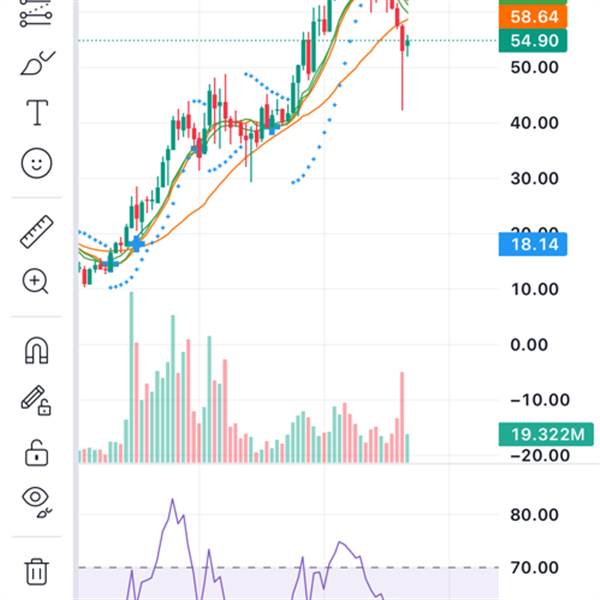Activate the Zoom In tool
The image size is (600, 600).
35,281
